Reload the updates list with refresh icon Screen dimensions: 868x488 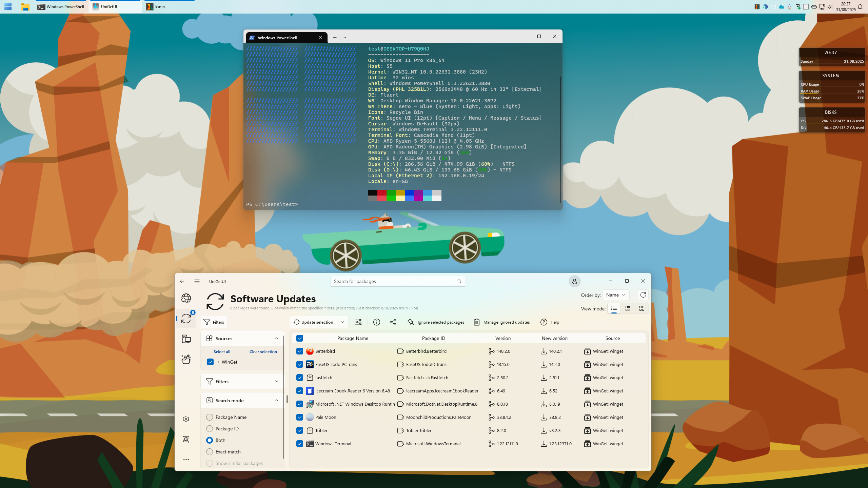click(x=643, y=295)
